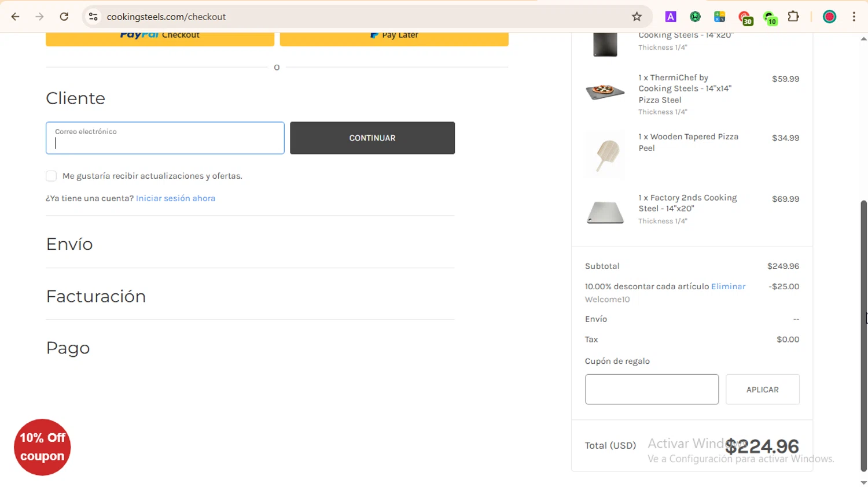Open the green circular extension icon
Viewport: 868px width, 487px height.
tap(695, 17)
